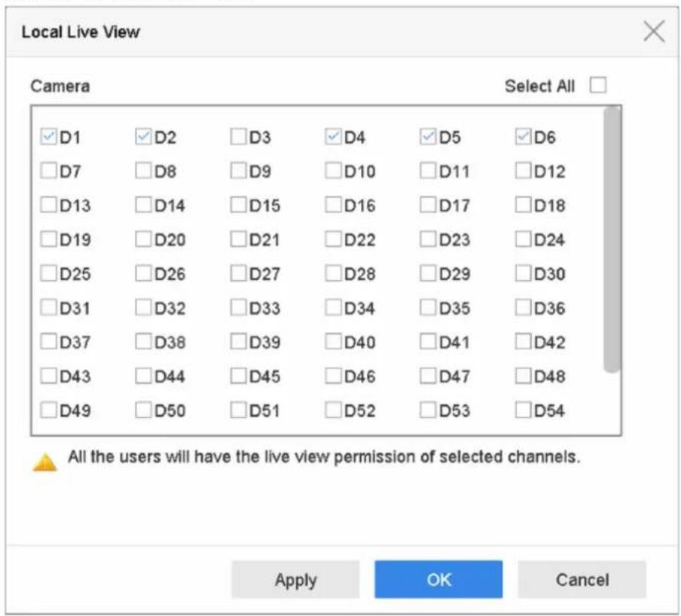Confirm with the OK button

438,580
